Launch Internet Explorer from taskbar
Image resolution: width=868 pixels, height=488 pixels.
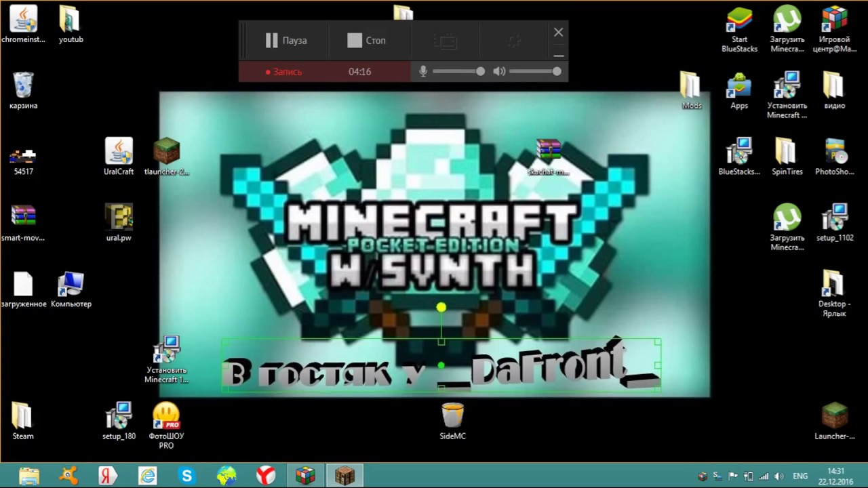tap(147, 476)
